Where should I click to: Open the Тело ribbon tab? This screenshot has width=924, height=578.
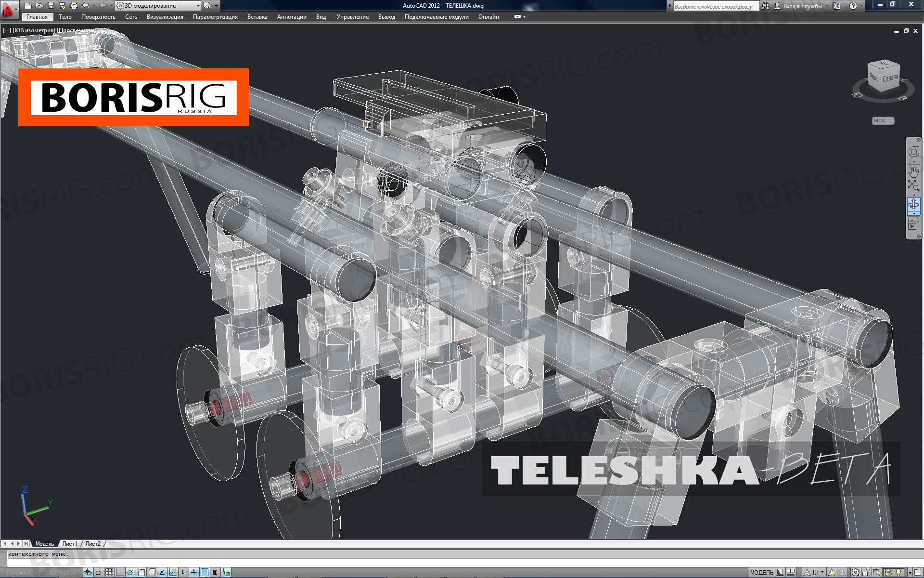point(65,17)
